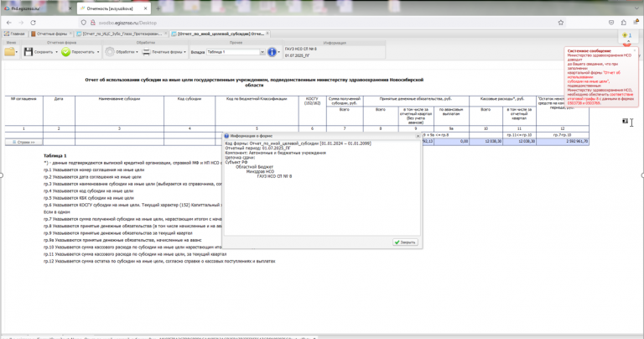Viewport: 644px width, 339px height.
Task: Click the Сохранить button label
Action: click(44, 52)
